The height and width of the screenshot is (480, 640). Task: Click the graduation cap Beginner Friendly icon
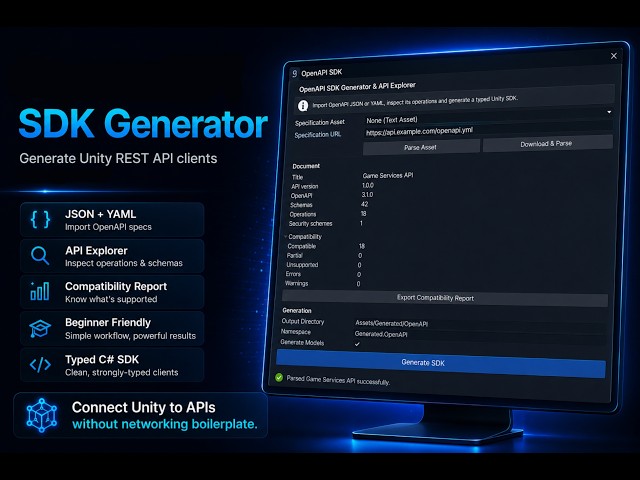40,329
